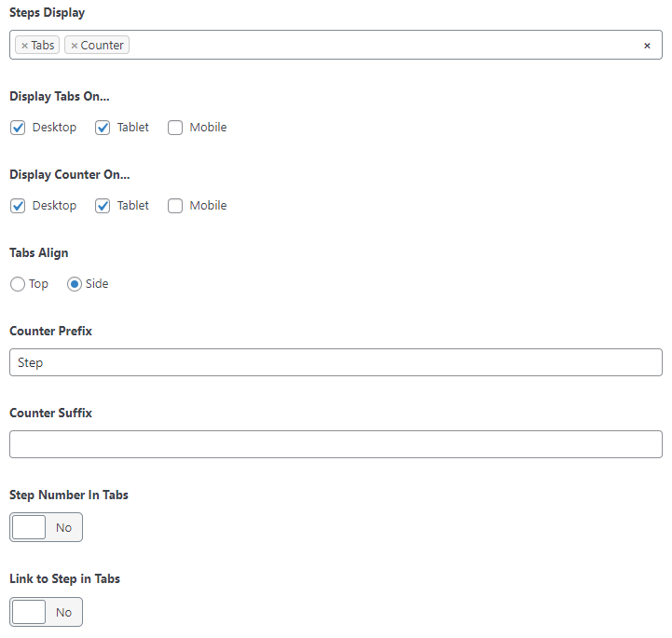Uncheck Desktop under Display Counter On
The image size is (672, 638).
pyautogui.click(x=18, y=206)
